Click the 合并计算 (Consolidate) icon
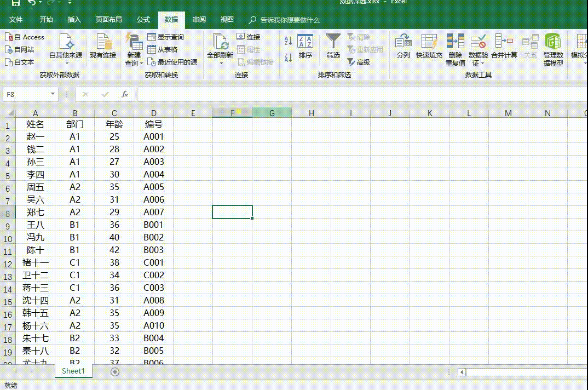Viewport: 588px width, 390px height. point(504,42)
